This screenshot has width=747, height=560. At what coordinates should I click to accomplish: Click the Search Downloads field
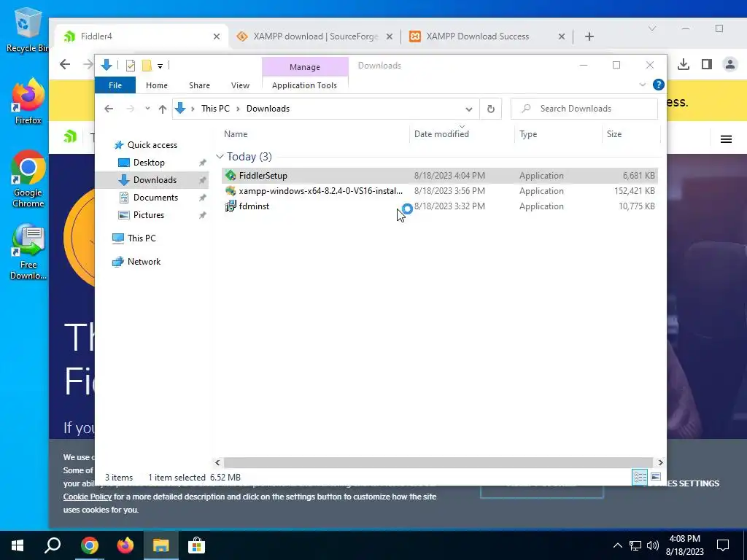(x=584, y=109)
